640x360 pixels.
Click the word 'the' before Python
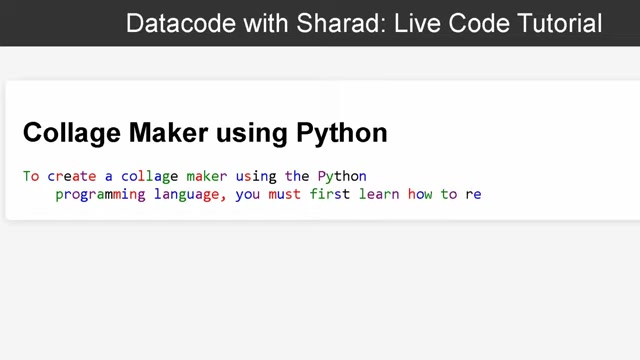pos(297,176)
